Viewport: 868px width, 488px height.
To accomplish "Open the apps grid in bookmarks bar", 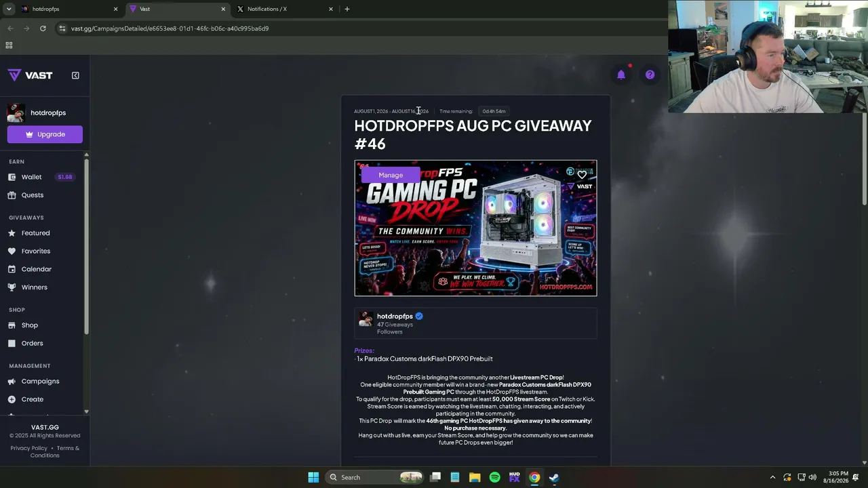I will 9,45.
